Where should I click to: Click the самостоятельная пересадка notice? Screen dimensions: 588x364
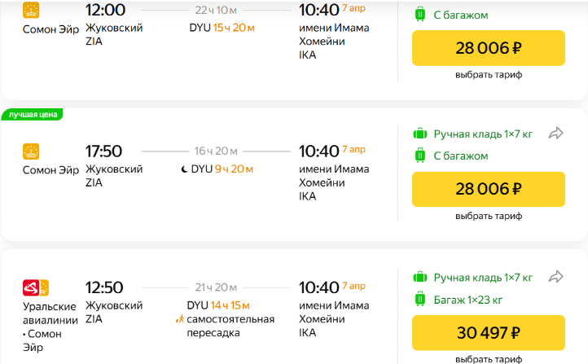(x=230, y=326)
